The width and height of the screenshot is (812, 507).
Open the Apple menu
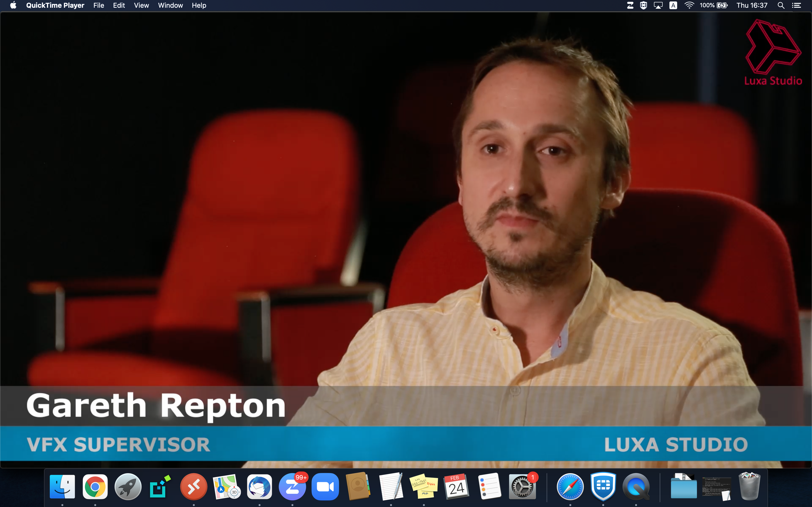pos(13,5)
